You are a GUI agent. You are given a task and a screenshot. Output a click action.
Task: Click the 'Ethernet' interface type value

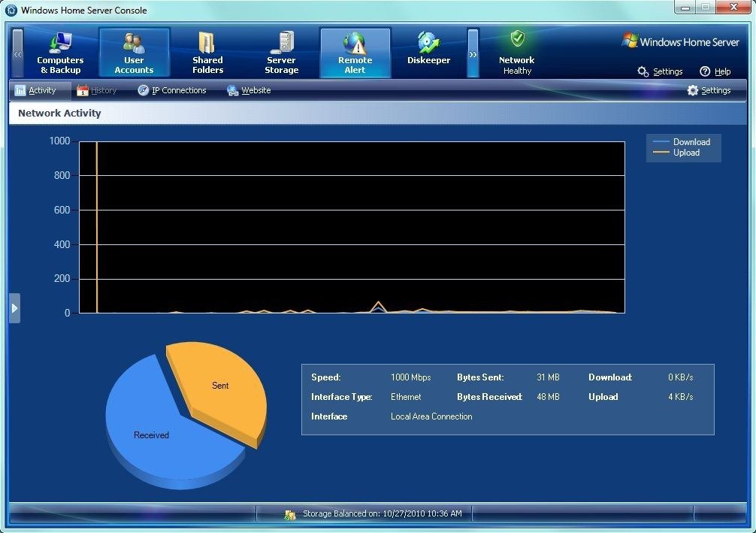pos(406,397)
